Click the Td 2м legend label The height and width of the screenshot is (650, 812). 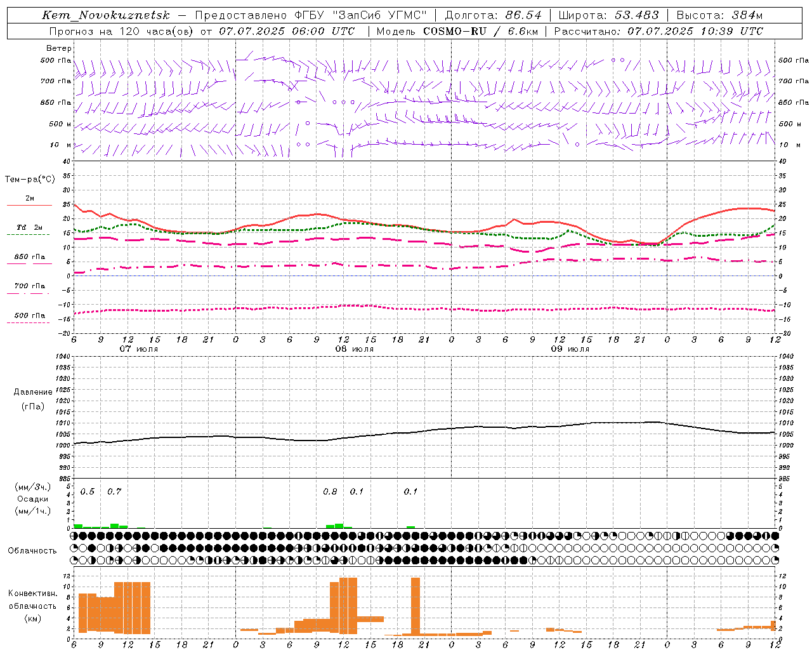coord(30,227)
